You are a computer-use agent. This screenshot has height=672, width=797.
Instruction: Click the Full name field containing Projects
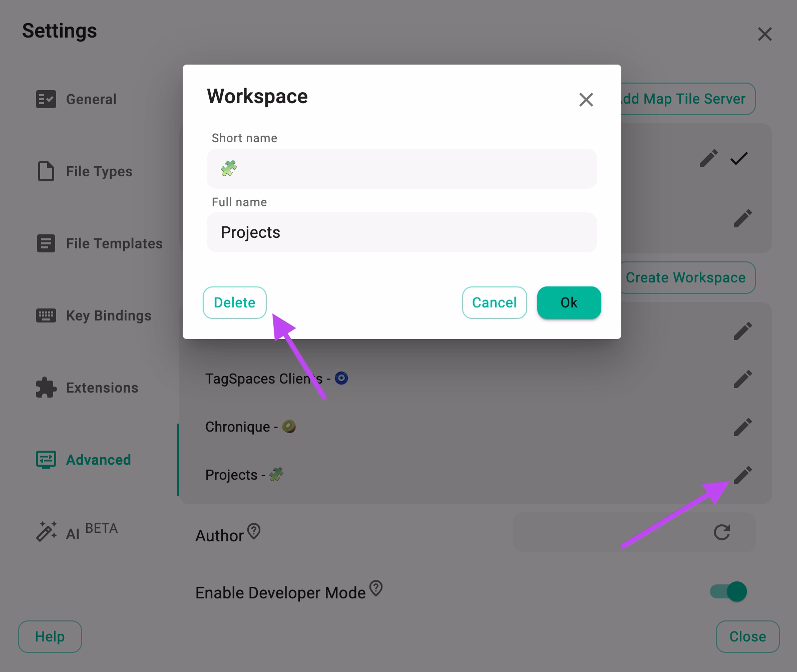coord(402,232)
